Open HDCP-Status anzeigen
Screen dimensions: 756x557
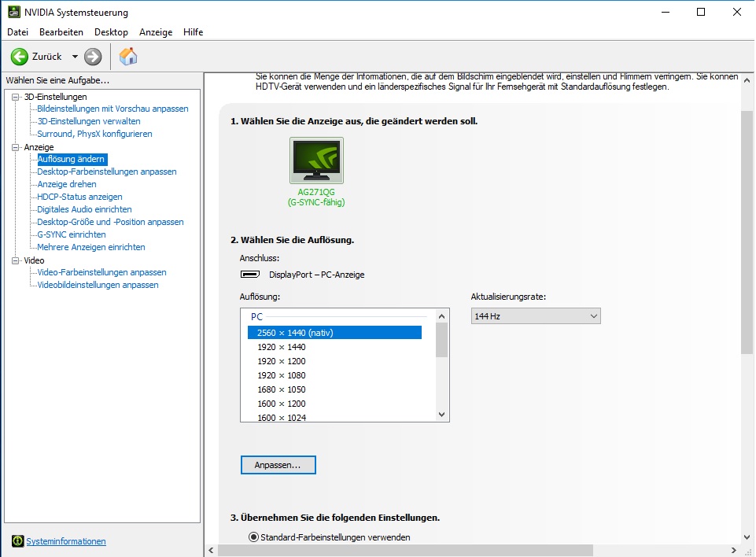(x=79, y=197)
